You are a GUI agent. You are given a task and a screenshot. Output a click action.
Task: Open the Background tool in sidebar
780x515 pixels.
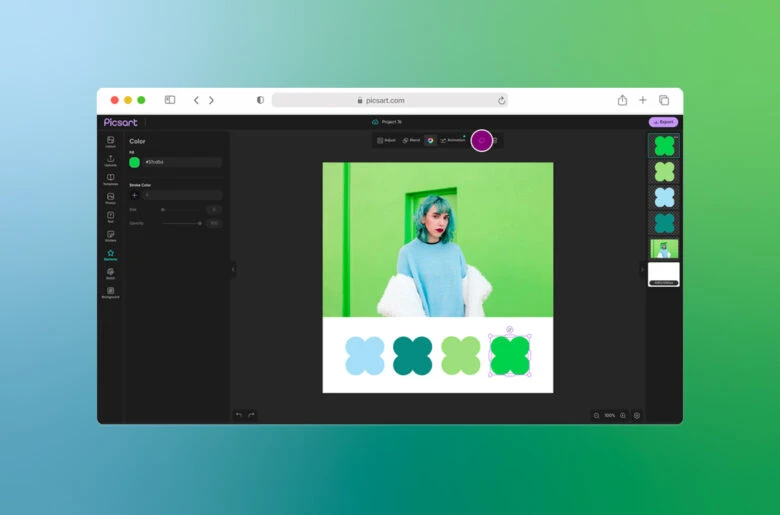110,293
